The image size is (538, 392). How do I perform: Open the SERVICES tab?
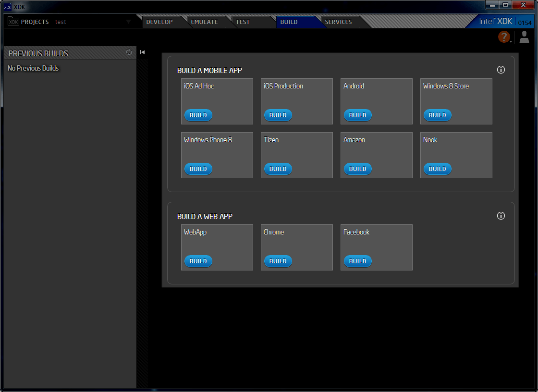[x=338, y=22]
